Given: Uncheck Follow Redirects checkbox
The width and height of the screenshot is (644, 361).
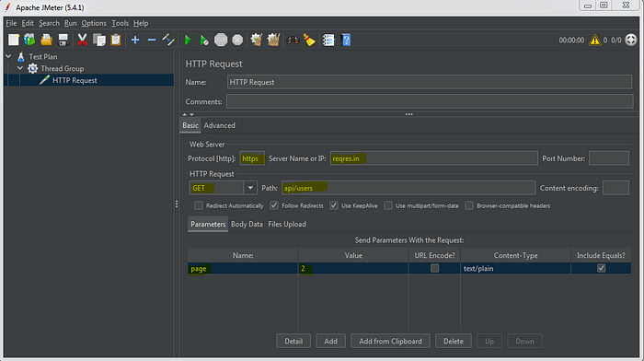Looking at the screenshot, I should tap(274, 205).
